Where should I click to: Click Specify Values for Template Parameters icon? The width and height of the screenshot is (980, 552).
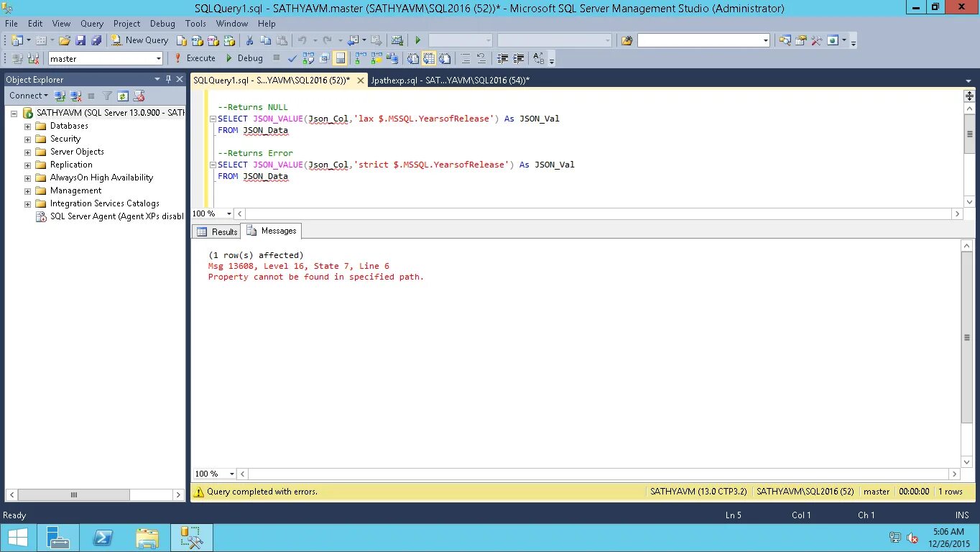coord(539,58)
